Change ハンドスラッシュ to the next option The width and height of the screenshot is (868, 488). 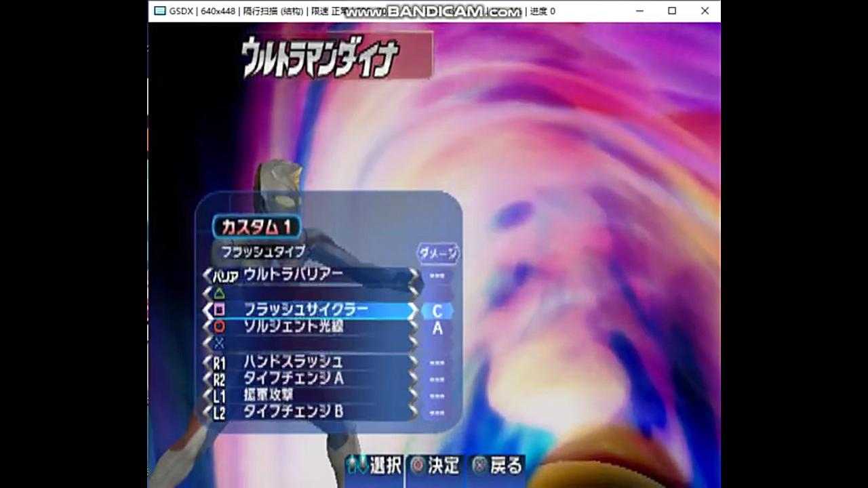pyautogui.click(x=413, y=362)
